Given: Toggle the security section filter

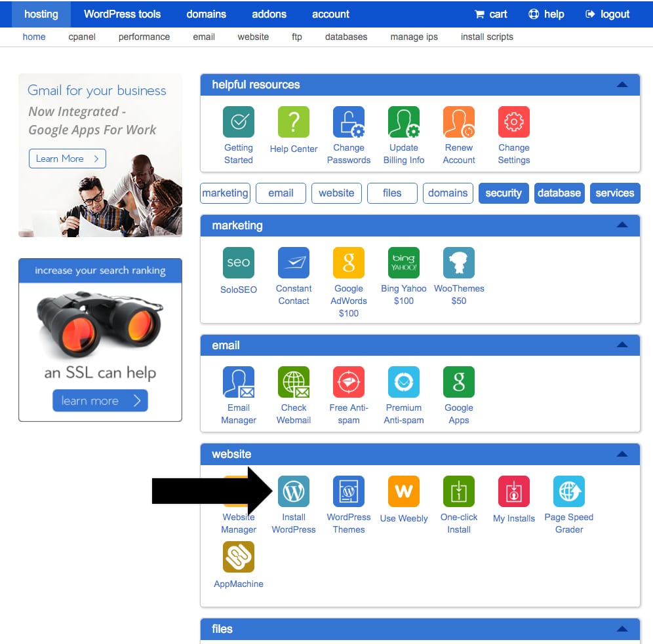Looking at the screenshot, I should click(x=504, y=193).
